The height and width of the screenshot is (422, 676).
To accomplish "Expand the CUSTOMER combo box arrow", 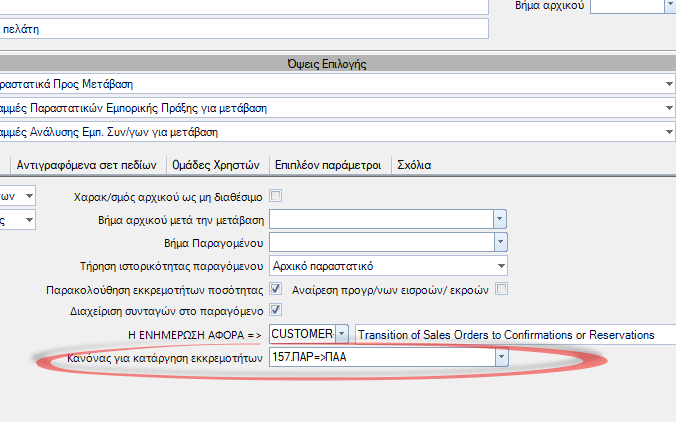I will pos(341,334).
